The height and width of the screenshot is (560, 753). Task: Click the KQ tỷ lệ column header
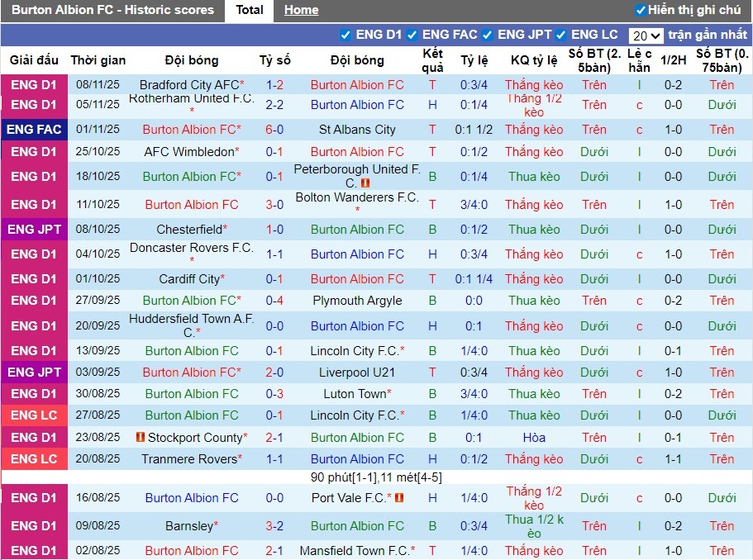(534, 60)
